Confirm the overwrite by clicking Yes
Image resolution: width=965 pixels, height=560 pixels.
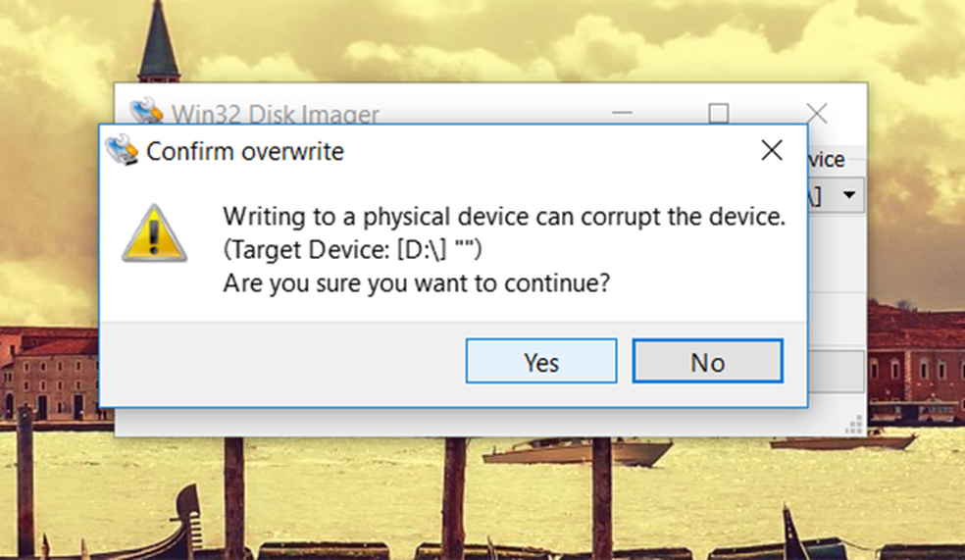click(541, 362)
